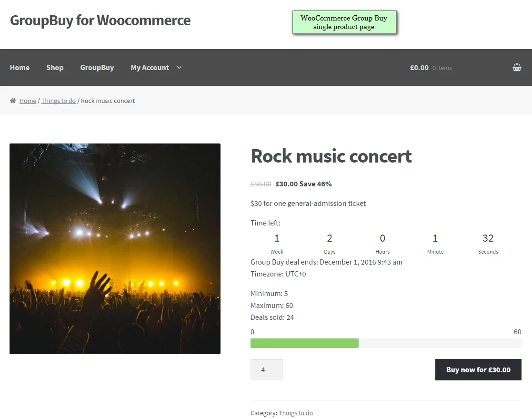Screen dimensions: 532x419
Task: Open the GroupBuy for Woocommerce site title
Action: pos(100,20)
